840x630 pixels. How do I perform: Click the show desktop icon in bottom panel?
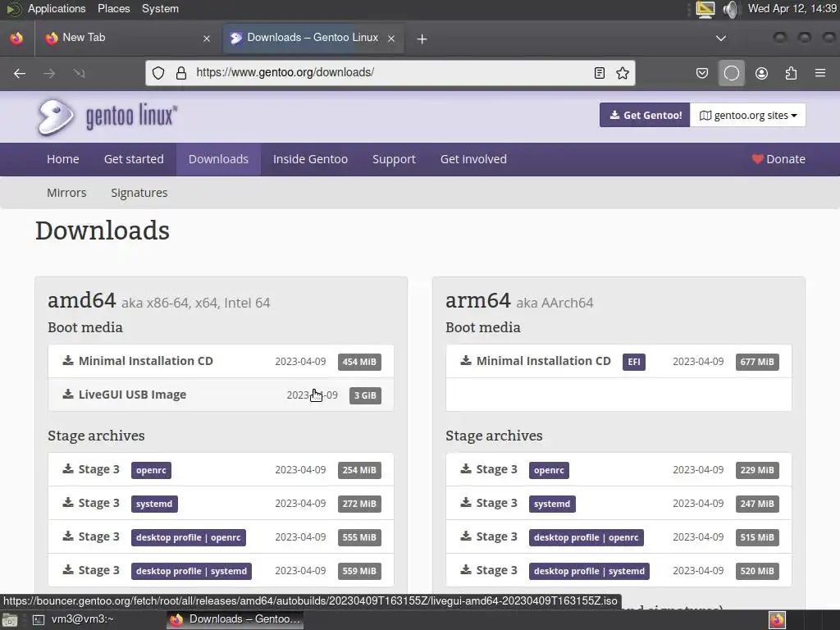(10, 620)
